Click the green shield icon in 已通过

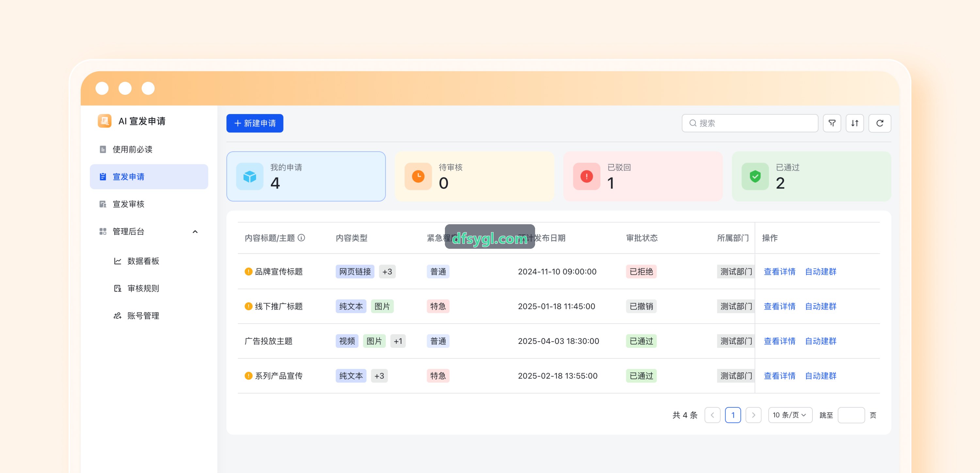(755, 176)
